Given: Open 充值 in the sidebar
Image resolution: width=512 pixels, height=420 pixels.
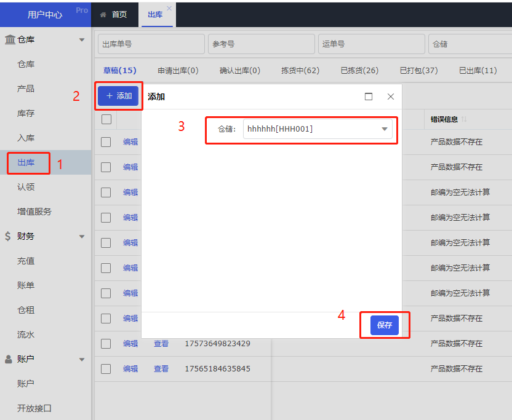Looking at the screenshot, I should click(x=26, y=261).
